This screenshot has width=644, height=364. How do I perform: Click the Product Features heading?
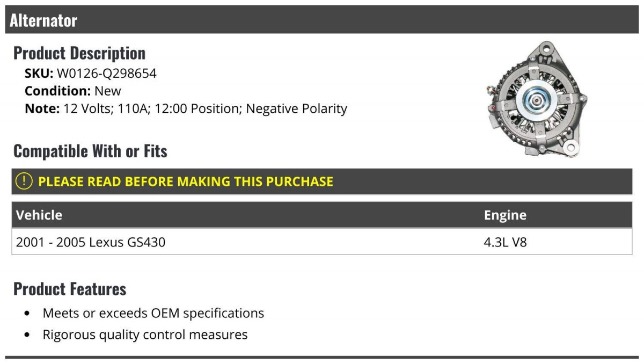[70, 289]
